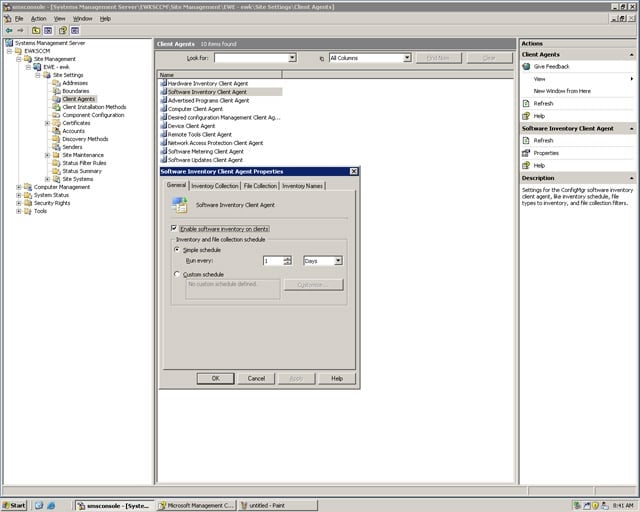Open the Window menu
The height and width of the screenshot is (512, 640).
tap(82, 19)
